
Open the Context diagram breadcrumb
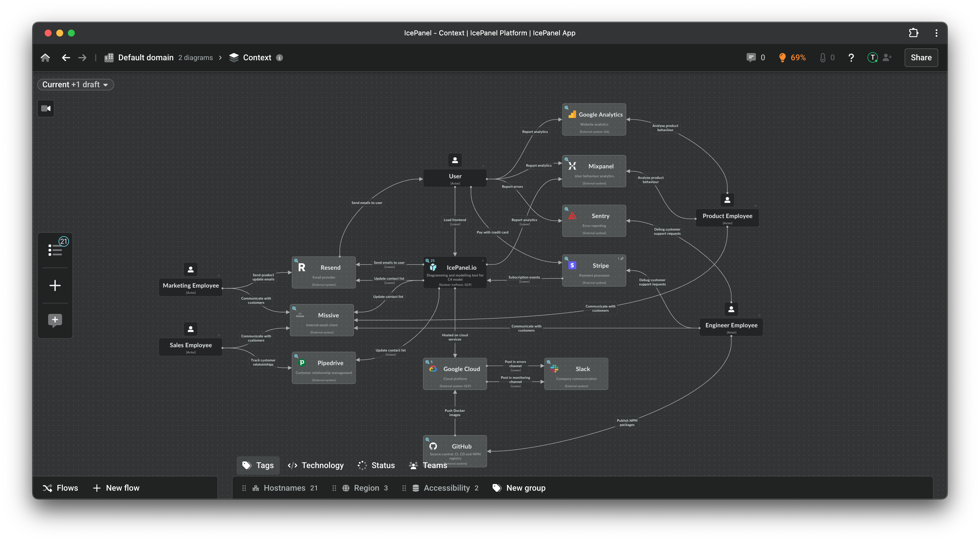pos(250,57)
